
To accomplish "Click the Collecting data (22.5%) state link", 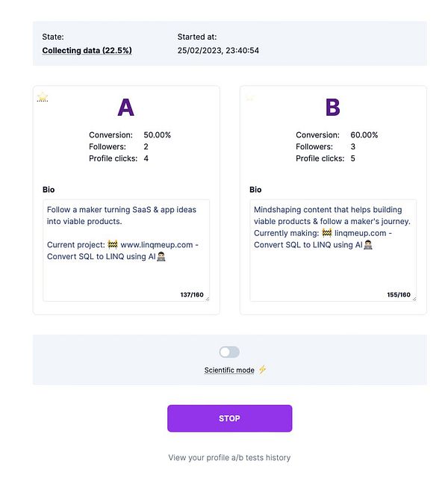I will click(87, 51).
